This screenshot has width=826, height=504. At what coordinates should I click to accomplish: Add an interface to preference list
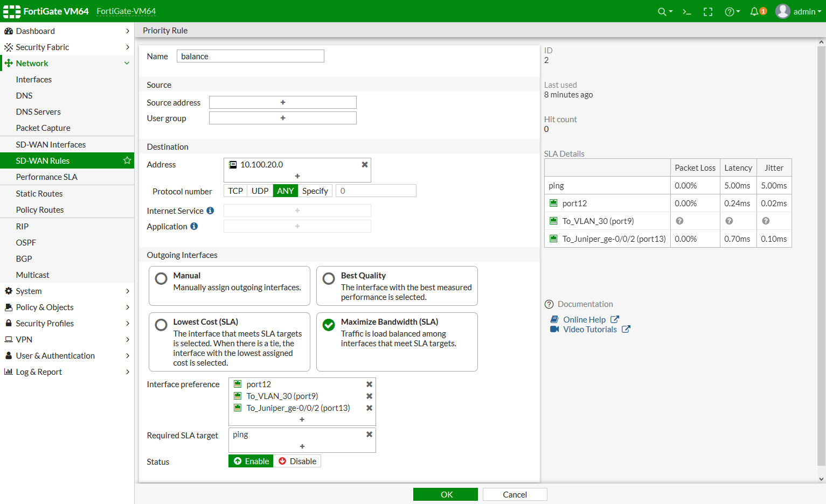[x=302, y=419]
